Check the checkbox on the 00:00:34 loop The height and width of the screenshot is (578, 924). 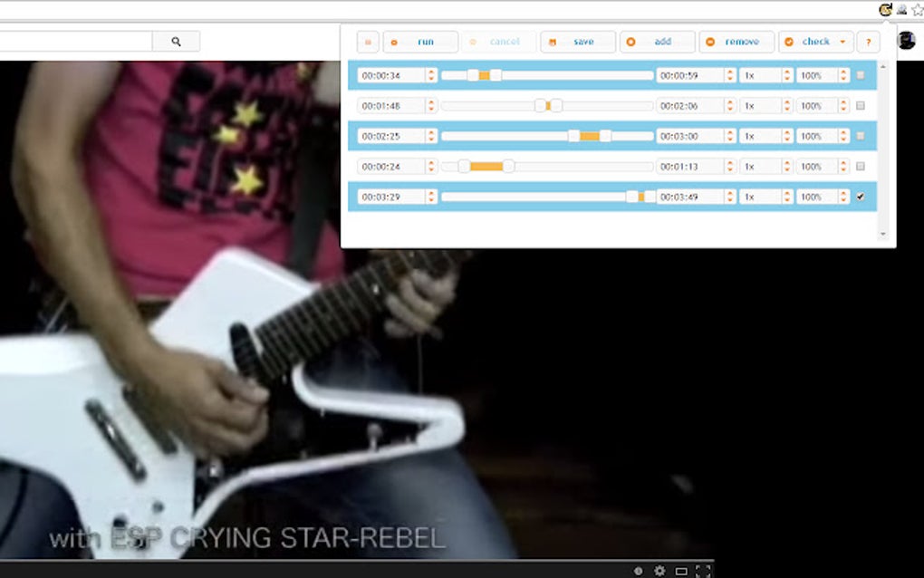click(860, 75)
